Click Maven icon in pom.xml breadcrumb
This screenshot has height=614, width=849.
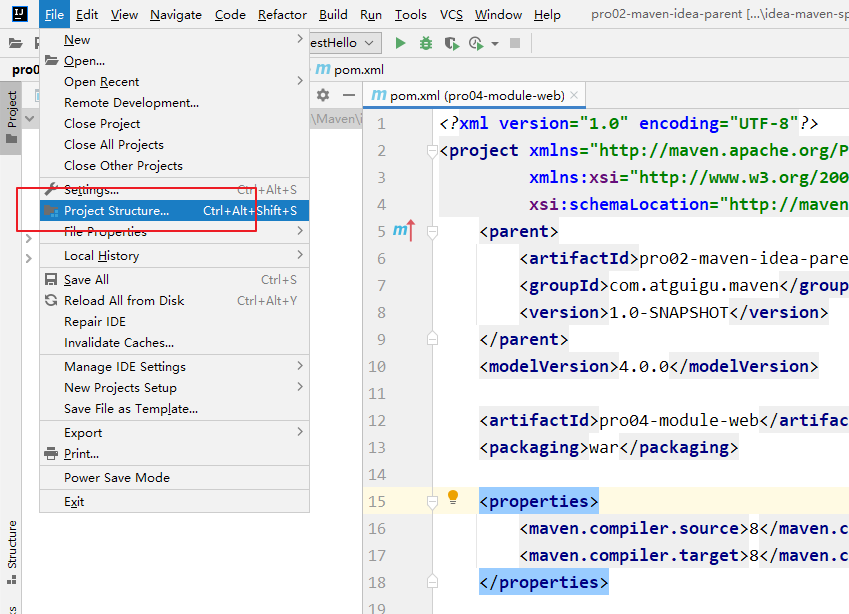[323, 69]
